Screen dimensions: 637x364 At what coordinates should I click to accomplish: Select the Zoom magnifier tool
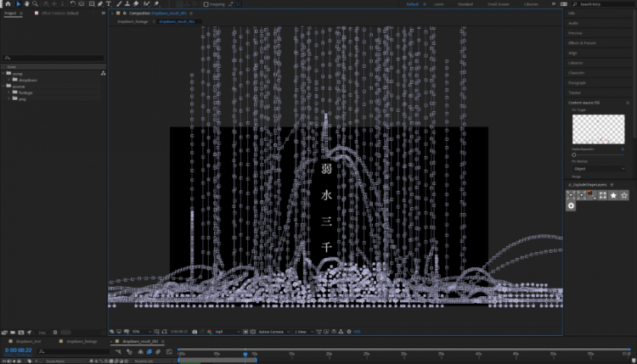pos(36,3)
